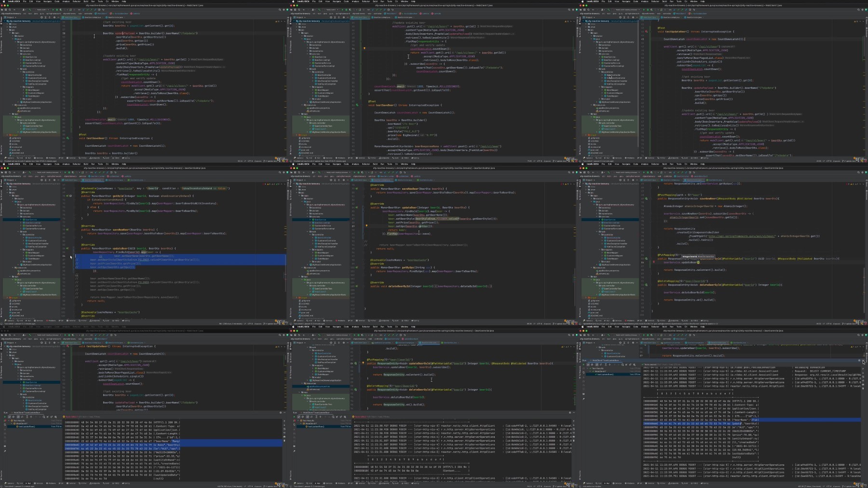The width and height of the screenshot is (868, 488).
Task: Start the Debug bug icon in top-left window toolbar
Action: (57, 10)
